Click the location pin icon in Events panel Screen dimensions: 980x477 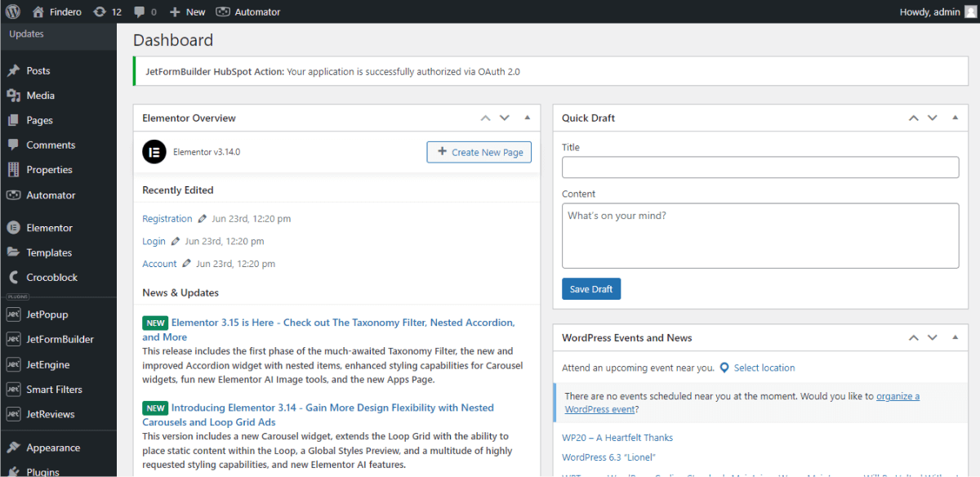(724, 368)
